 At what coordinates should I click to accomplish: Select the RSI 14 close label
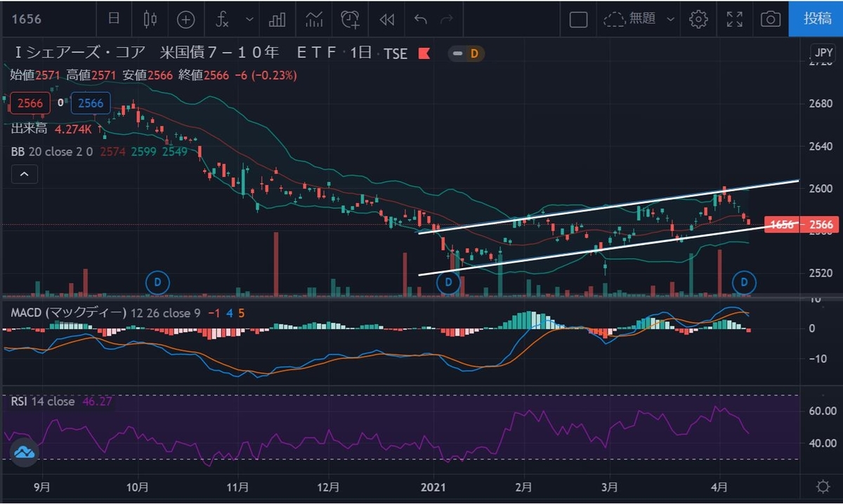coord(42,402)
